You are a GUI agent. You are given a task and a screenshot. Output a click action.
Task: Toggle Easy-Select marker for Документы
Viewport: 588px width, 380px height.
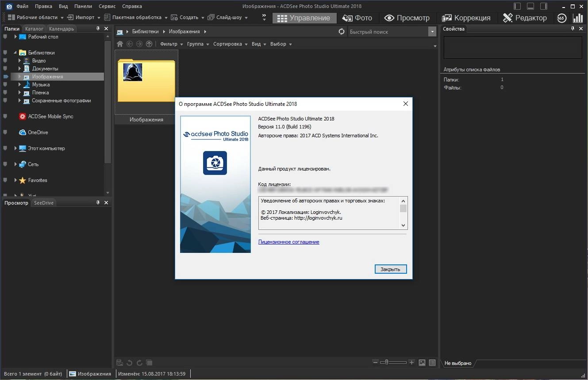5,69
